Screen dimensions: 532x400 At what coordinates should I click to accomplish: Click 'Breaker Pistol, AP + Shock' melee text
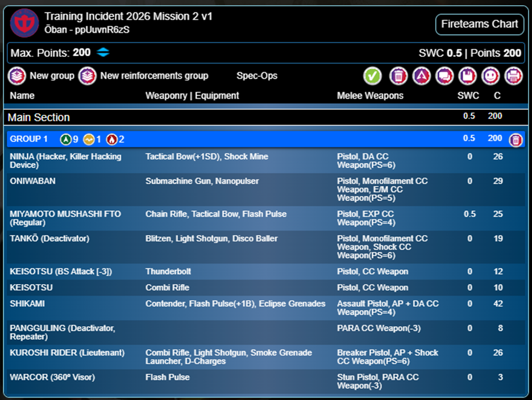coord(388,357)
